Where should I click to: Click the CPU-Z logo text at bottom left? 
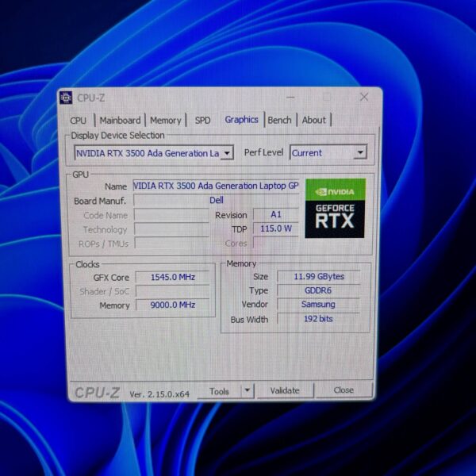click(x=97, y=393)
